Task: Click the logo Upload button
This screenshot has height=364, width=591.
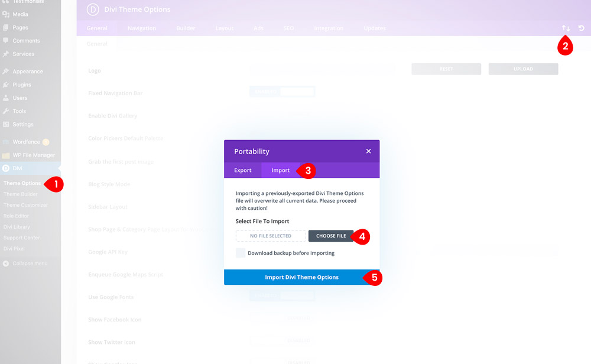Action: [x=523, y=69]
